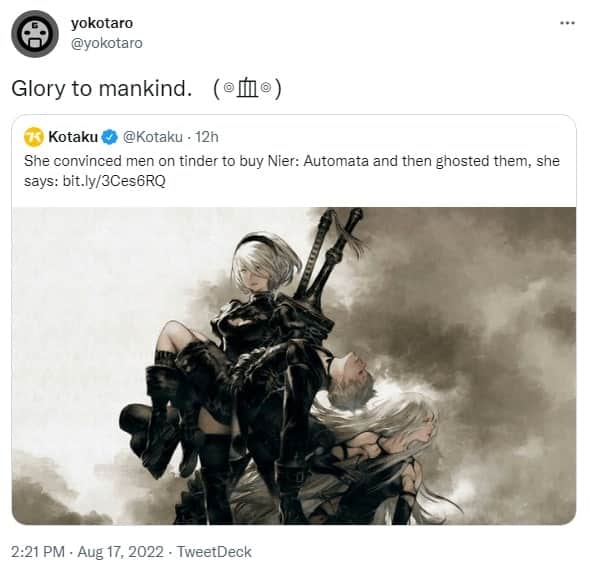Screen dimensions: 590x567
Task: Click the emoticon face in the tweet
Action: pyautogui.click(x=247, y=89)
